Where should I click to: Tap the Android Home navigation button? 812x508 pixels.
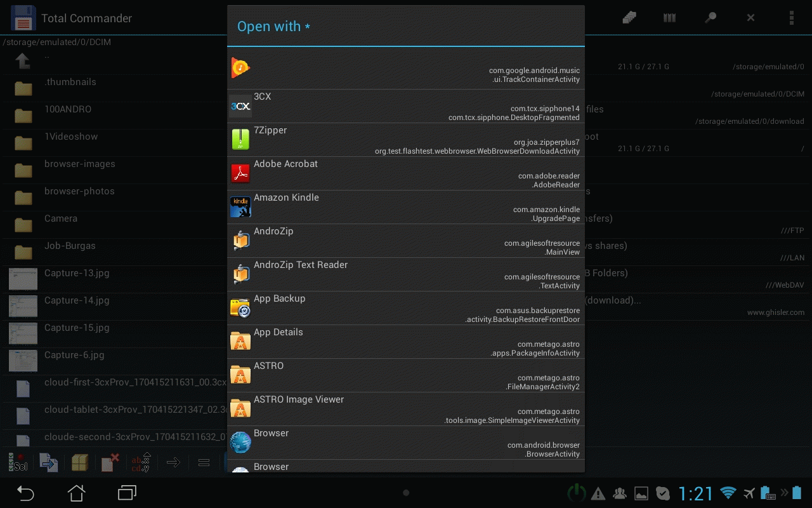point(76,493)
